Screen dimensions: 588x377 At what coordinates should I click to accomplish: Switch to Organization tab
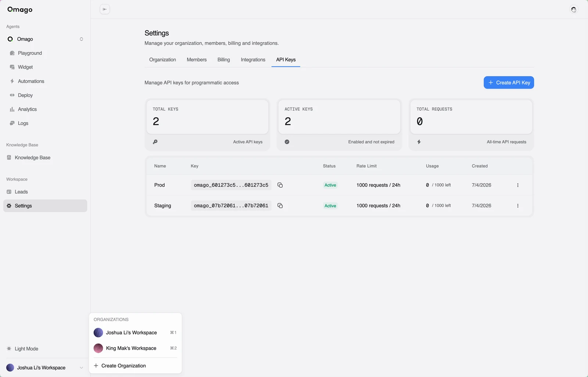[x=162, y=60]
